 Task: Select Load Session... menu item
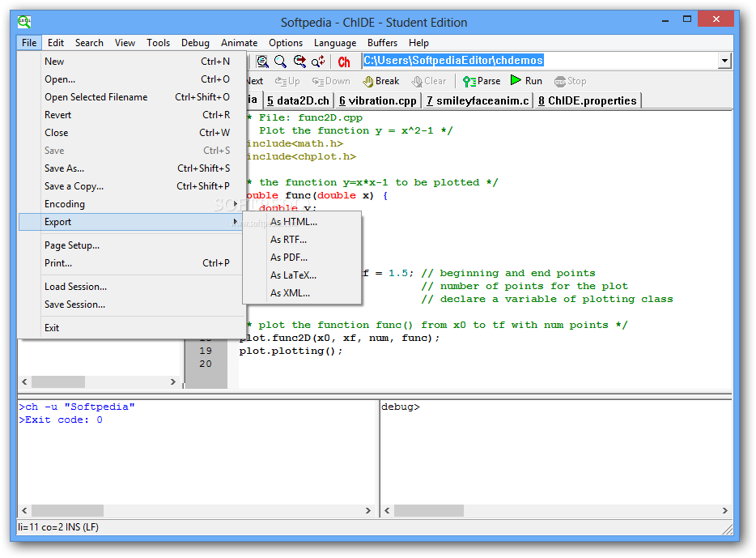[x=131, y=287]
